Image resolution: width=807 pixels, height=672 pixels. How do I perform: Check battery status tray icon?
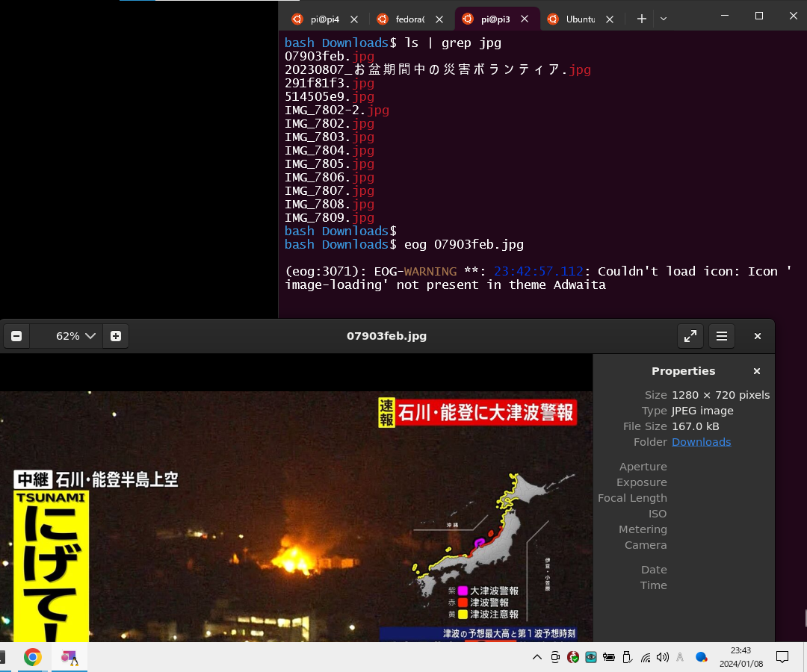point(609,657)
